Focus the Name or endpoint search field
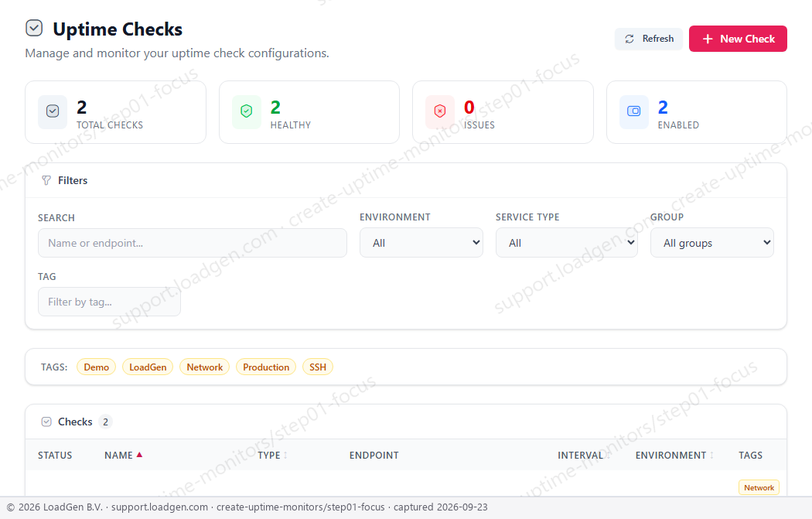 pos(192,243)
